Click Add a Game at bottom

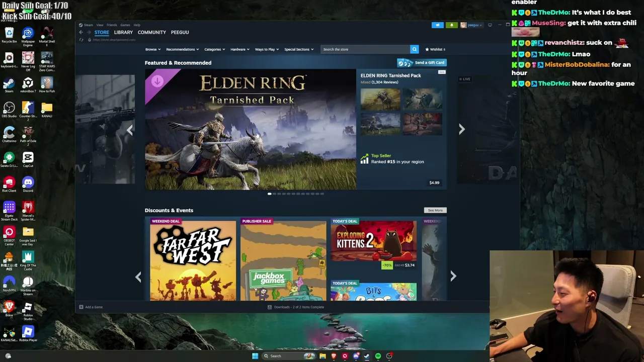(91, 307)
